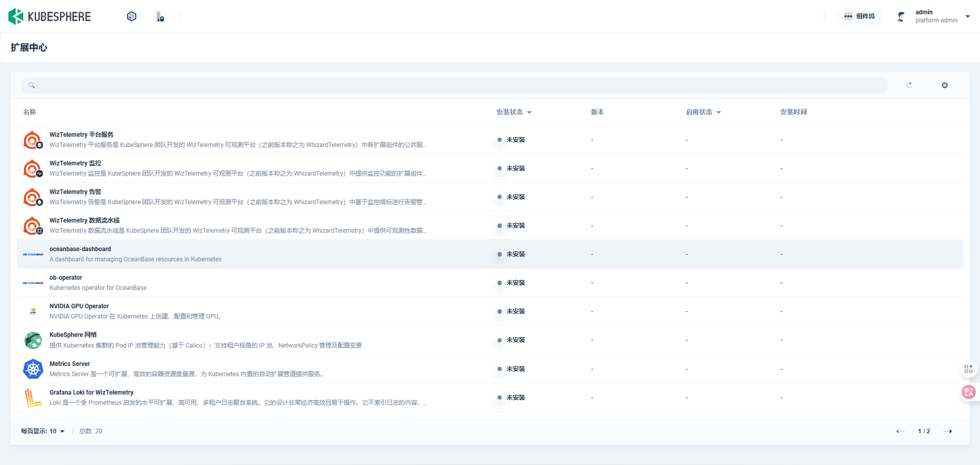The width and height of the screenshot is (980, 465).
Task: Expand the admin account dropdown arrow
Action: pyautogui.click(x=968, y=16)
